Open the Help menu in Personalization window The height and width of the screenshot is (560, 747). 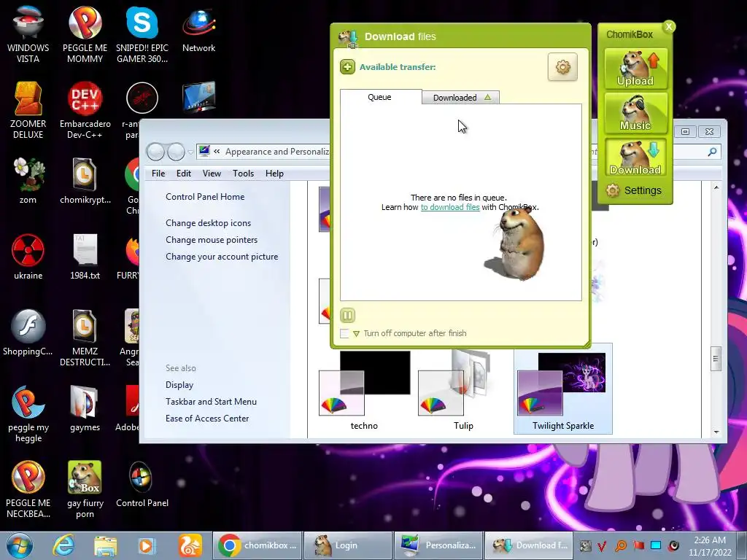pyautogui.click(x=274, y=174)
